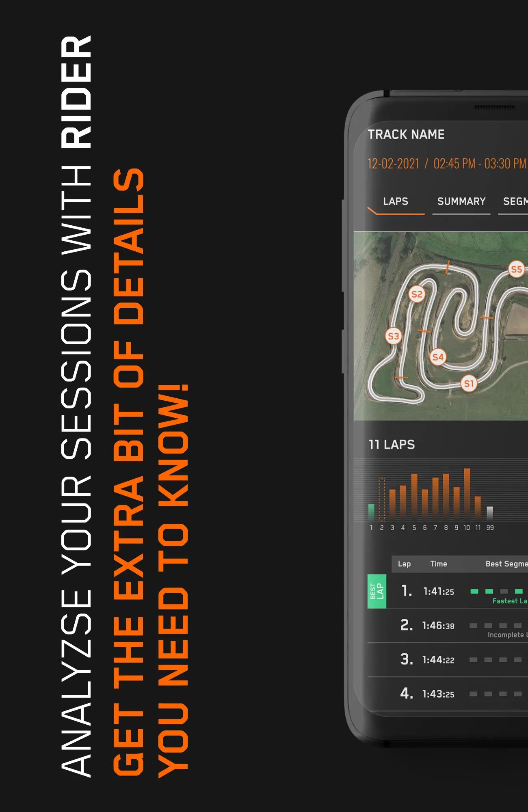Tap the S2 segment marker on map
Image resolution: width=528 pixels, height=812 pixels.
click(417, 294)
